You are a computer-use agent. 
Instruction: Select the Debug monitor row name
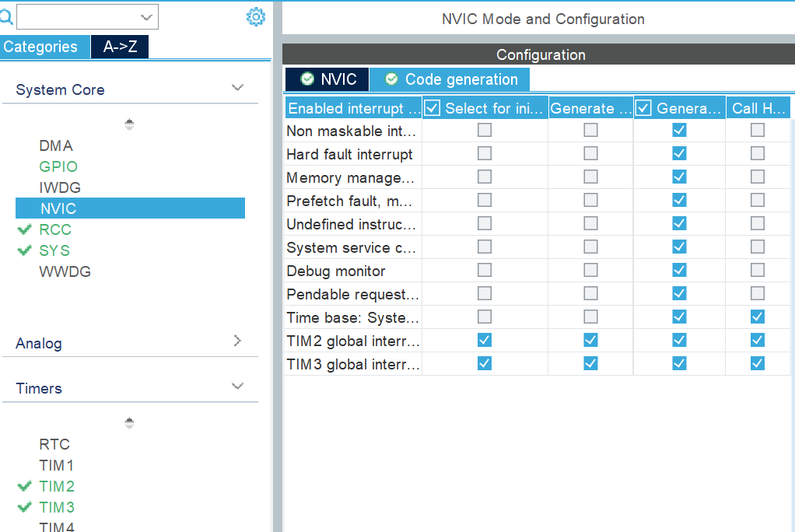click(x=335, y=271)
